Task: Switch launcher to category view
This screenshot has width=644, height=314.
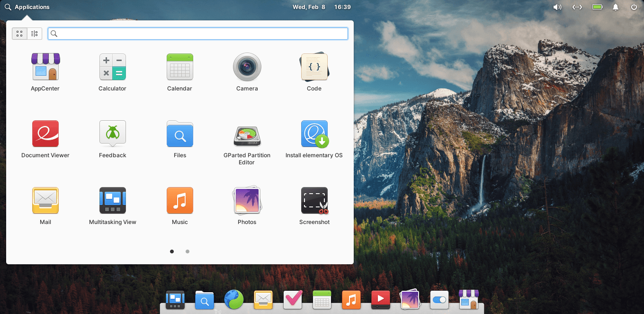Action: (35, 34)
